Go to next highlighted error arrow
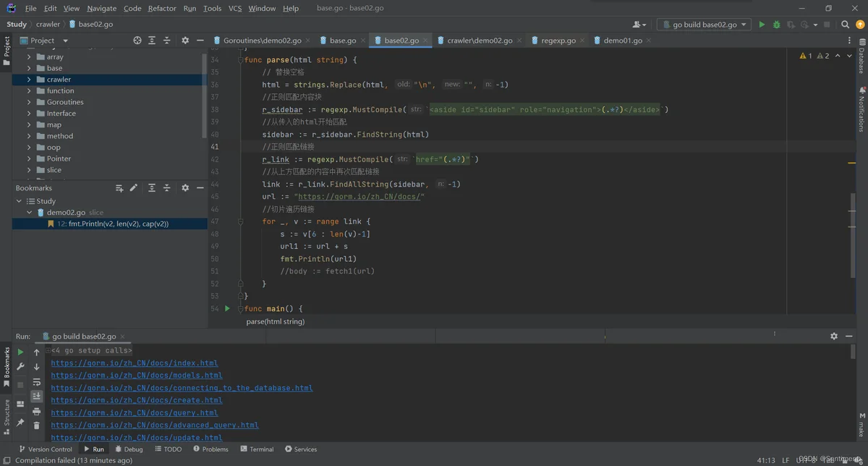The width and height of the screenshot is (868, 466). click(x=848, y=56)
